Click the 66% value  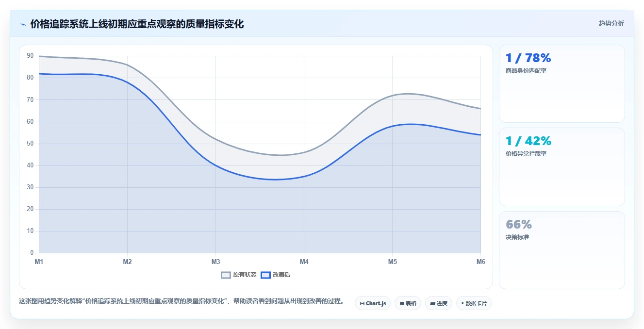pyautogui.click(x=519, y=225)
